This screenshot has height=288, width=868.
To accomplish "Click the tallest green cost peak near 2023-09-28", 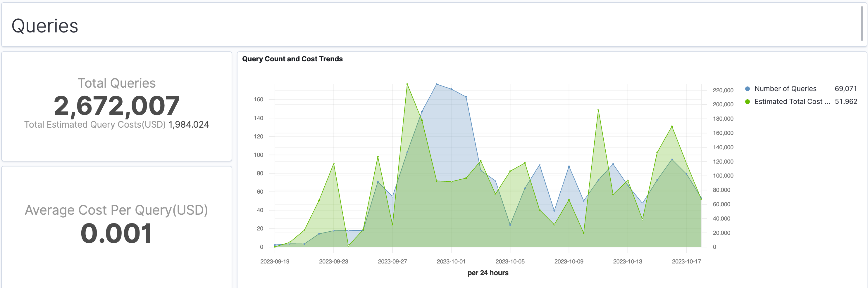I will click(407, 85).
